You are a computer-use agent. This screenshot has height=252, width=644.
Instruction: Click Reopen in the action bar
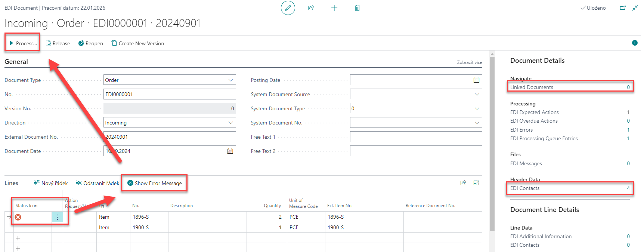tap(91, 43)
